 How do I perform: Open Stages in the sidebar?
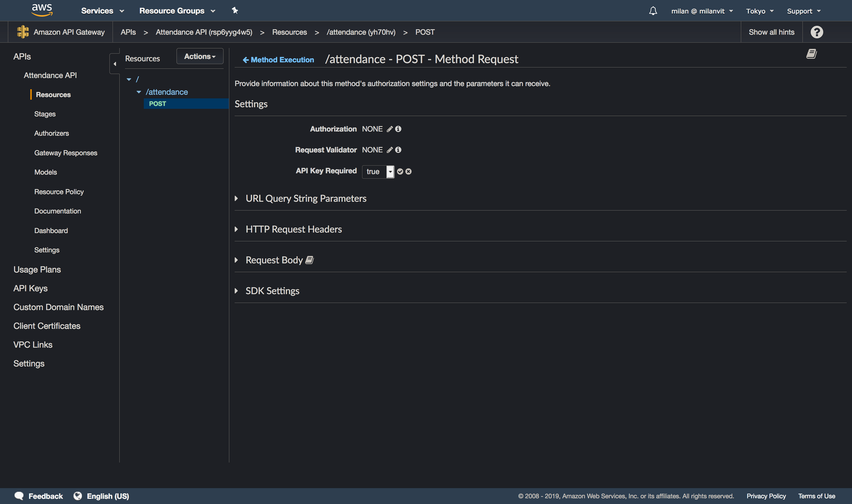[x=45, y=114]
